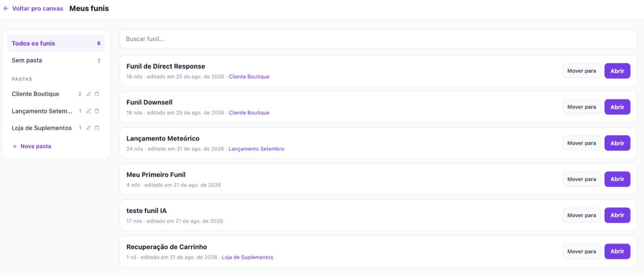644x275 pixels.
Task: Click Abrir for Funil Downsell
Action: pos(617,107)
